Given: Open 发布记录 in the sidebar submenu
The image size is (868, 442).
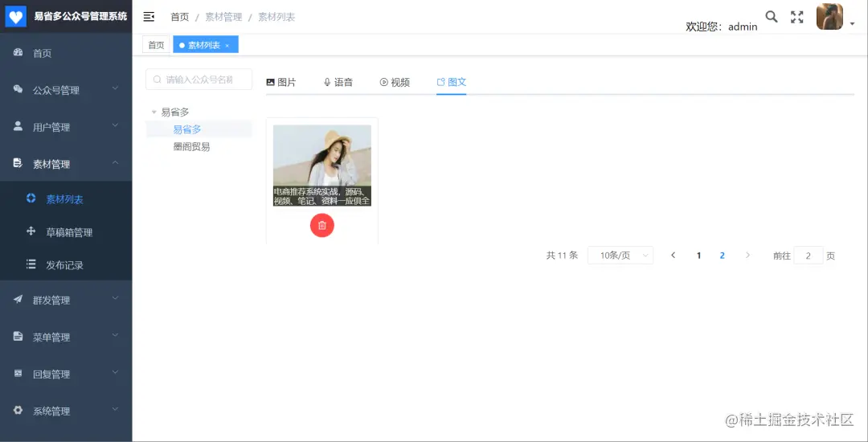Looking at the screenshot, I should click(66, 265).
